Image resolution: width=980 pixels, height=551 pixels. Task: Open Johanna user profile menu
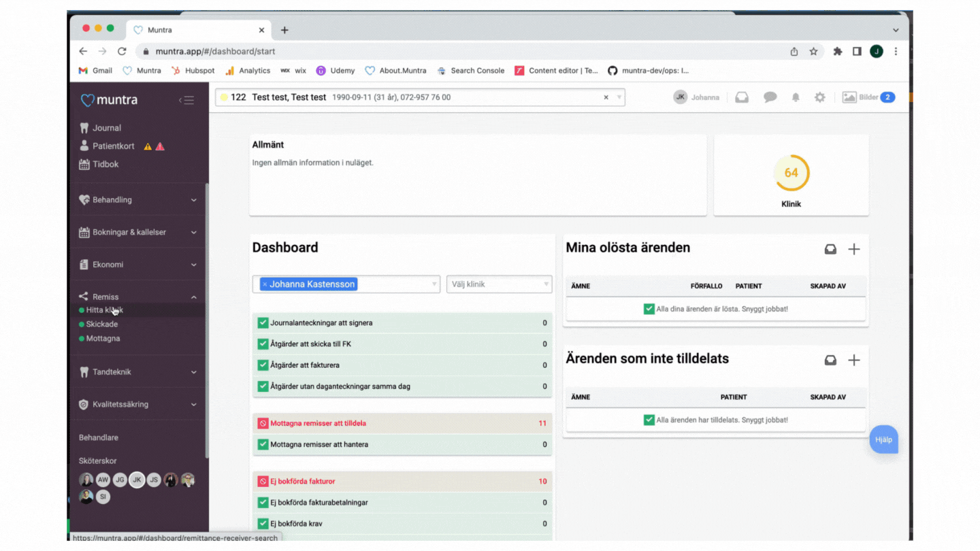tap(696, 97)
